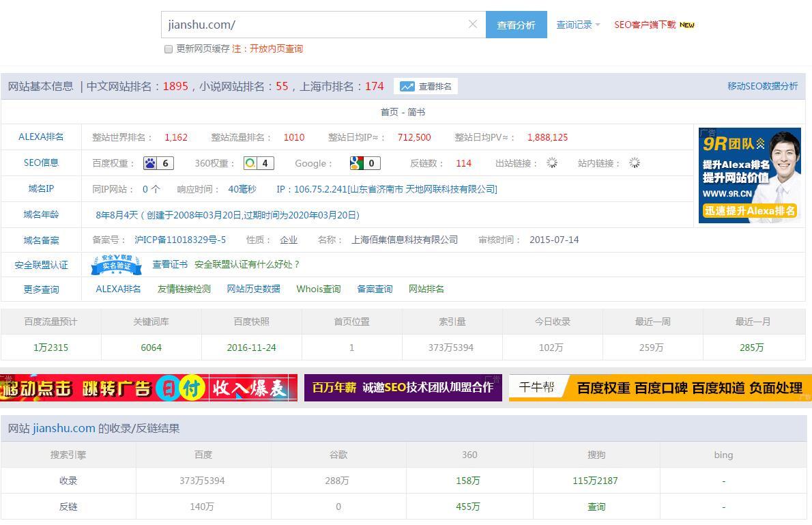Click the loading spinner next to 出站链接
This screenshot has height=525, width=812.
pyautogui.click(x=551, y=163)
